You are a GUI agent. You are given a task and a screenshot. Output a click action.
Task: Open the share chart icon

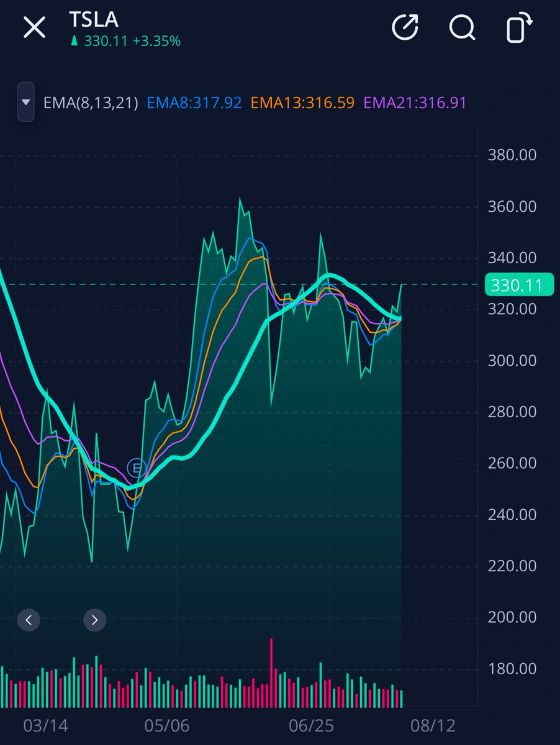(405, 27)
